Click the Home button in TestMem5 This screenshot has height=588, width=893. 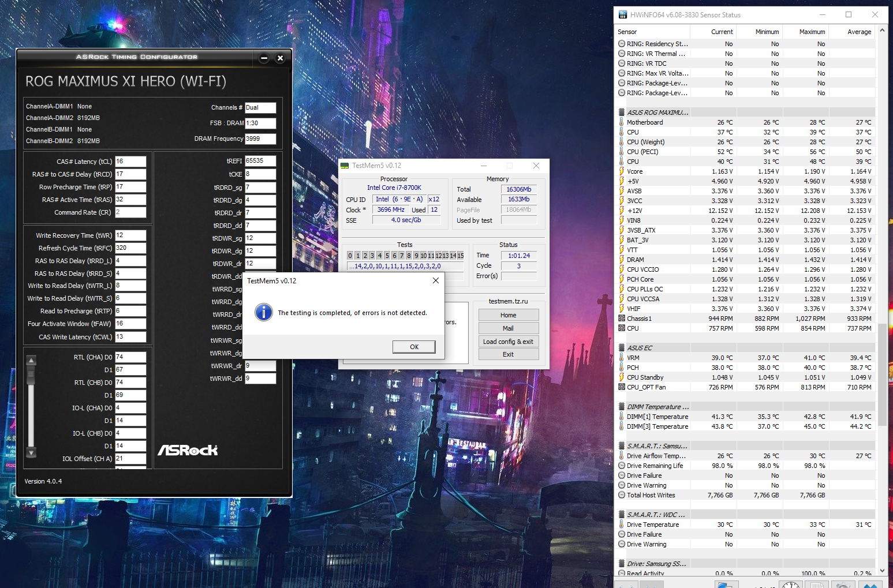tap(509, 315)
